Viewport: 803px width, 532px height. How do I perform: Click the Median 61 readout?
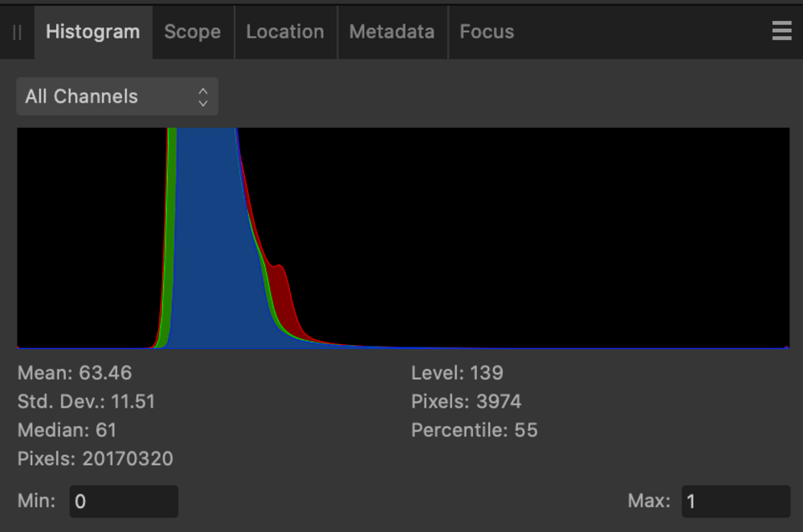[x=67, y=430]
